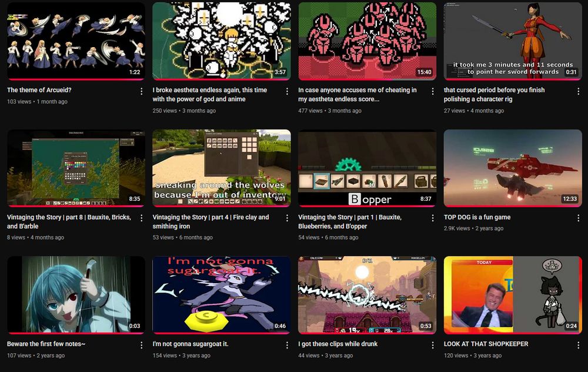Play the 0:53 platform fighter clip thumbnail
The image size is (588, 372).
[367, 295]
